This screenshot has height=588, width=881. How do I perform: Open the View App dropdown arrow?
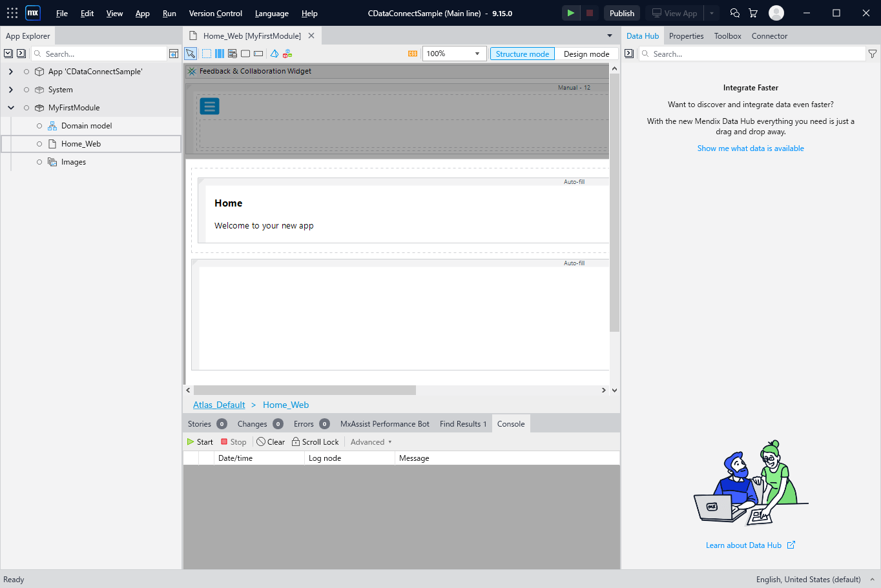coord(712,13)
